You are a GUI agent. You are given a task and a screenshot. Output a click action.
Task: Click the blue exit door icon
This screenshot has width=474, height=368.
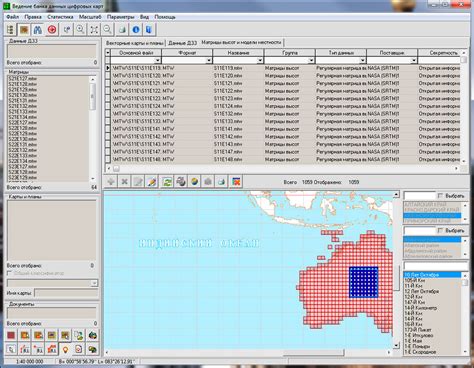coord(149,30)
